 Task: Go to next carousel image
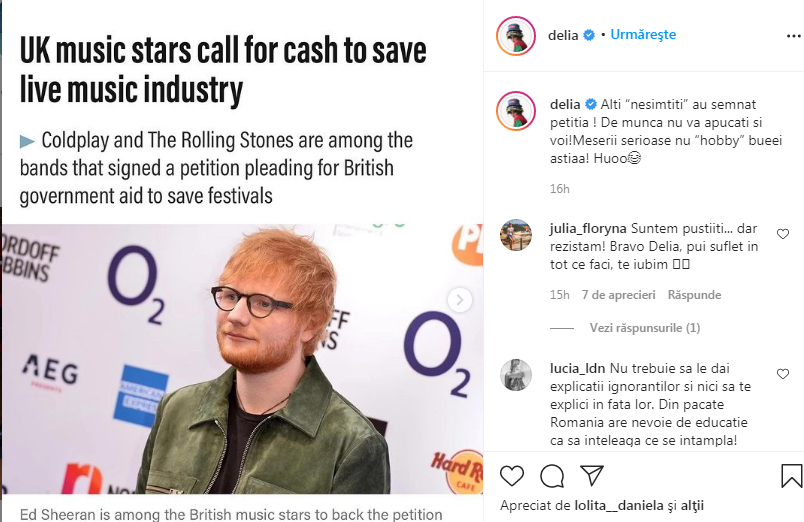click(460, 299)
